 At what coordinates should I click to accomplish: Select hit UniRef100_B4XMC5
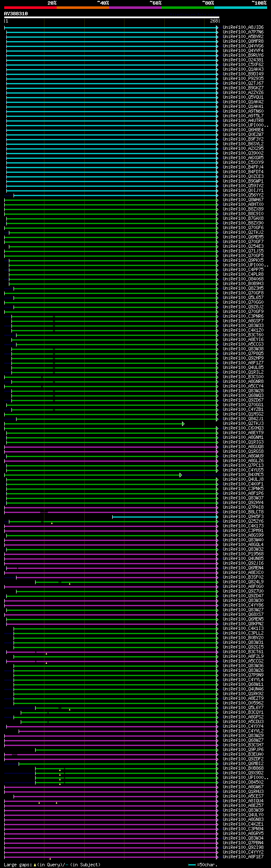coord(243,475)
